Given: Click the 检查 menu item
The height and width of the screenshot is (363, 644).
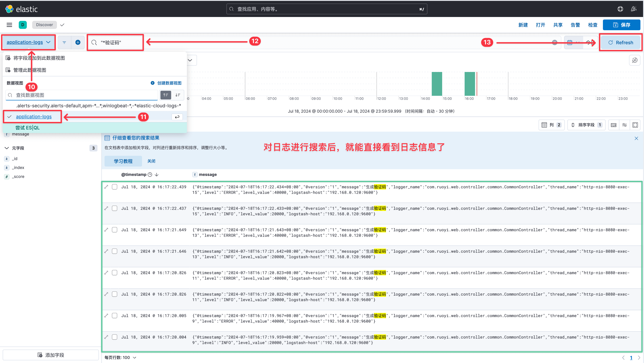Looking at the screenshot, I should (592, 25).
